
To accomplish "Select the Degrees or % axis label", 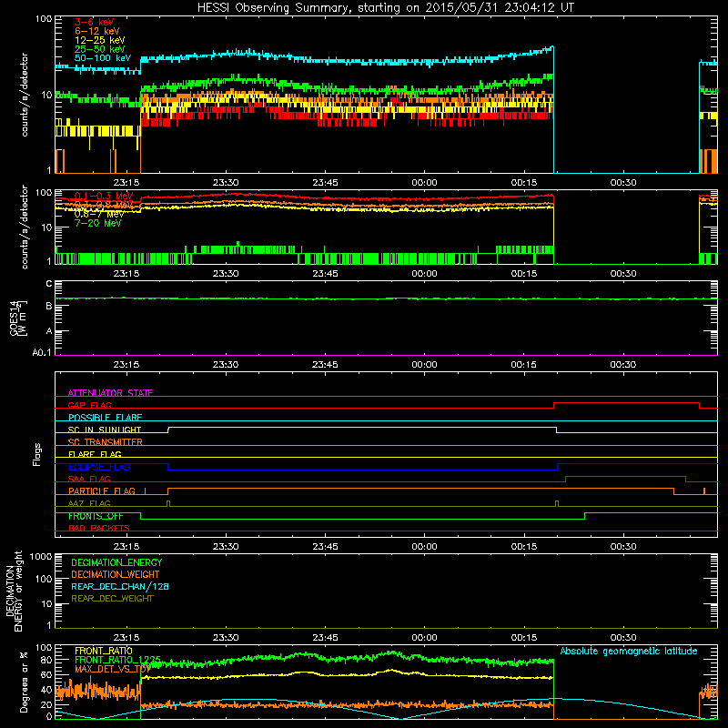I will click(x=24, y=682).
